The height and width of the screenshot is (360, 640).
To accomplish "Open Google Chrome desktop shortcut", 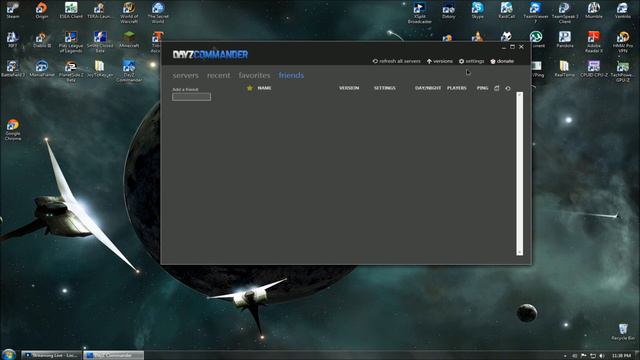I will (13, 129).
